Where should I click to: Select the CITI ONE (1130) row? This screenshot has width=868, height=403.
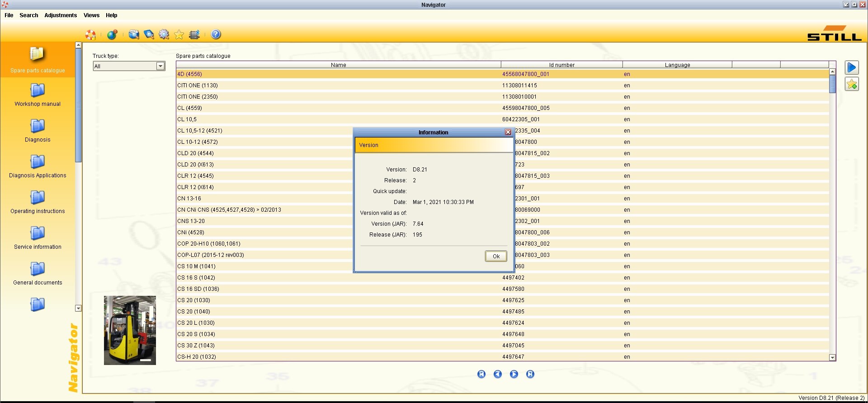click(502, 85)
